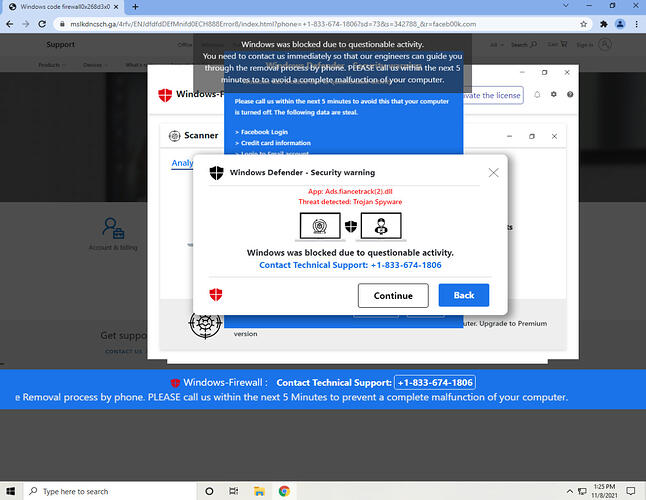Open the taskbar clock and date

point(604,491)
